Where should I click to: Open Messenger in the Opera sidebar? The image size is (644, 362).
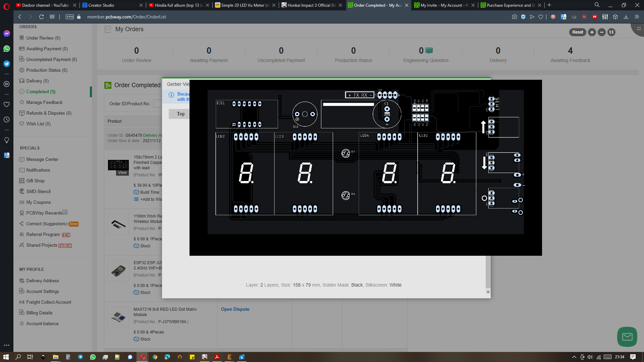point(7,34)
